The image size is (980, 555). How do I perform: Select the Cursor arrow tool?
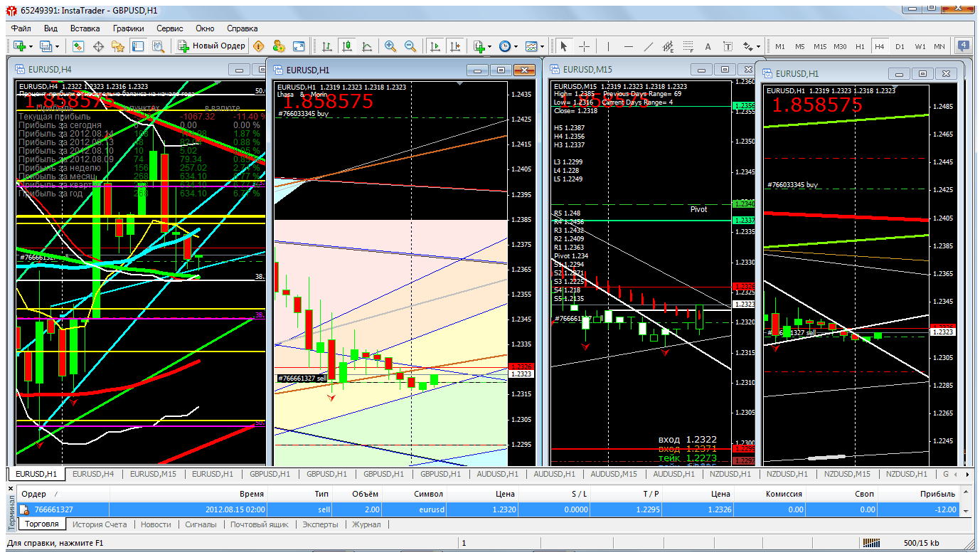pos(564,46)
